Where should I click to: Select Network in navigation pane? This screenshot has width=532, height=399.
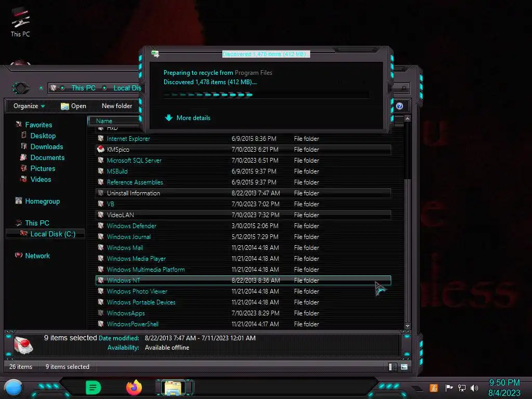point(37,256)
